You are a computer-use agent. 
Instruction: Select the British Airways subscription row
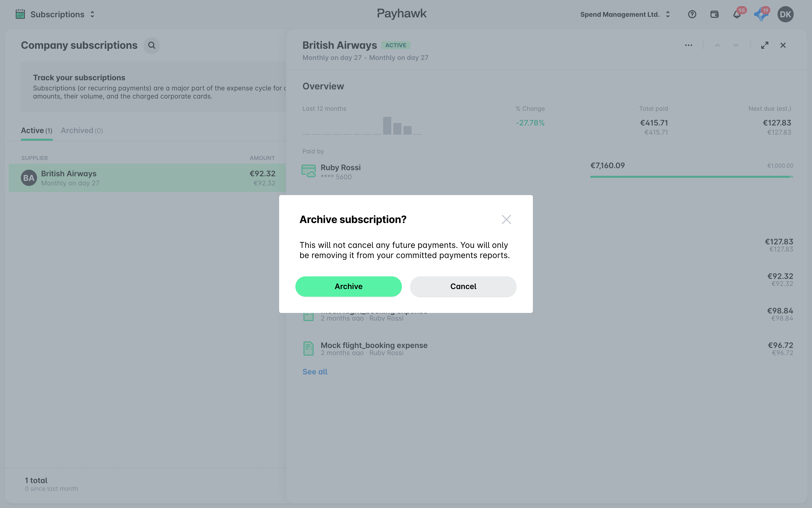(147, 178)
